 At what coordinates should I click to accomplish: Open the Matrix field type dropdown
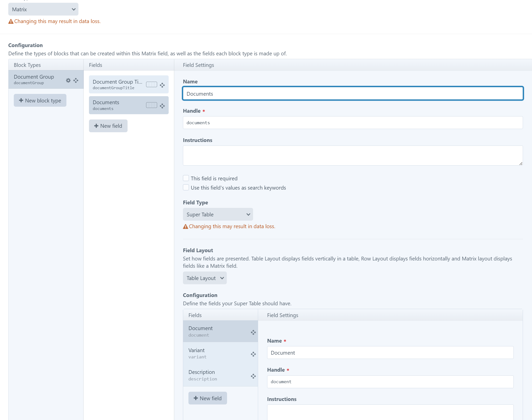click(x=43, y=9)
